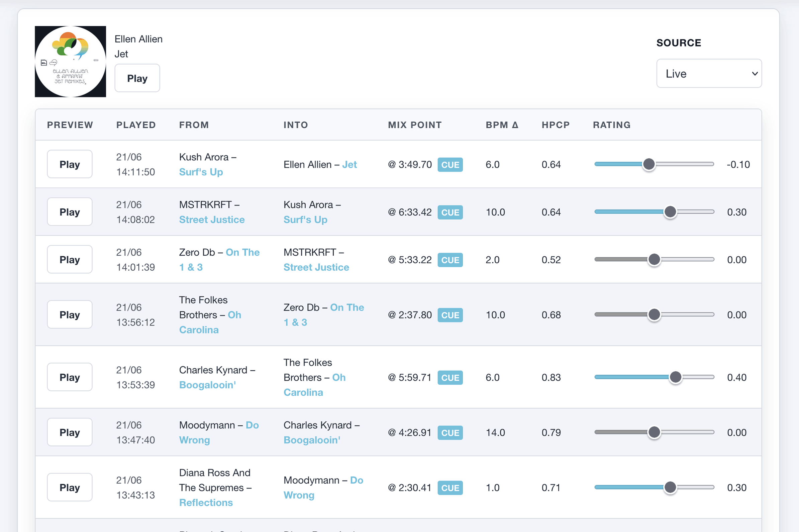Image resolution: width=799 pixels, height=532 pixels.
Task: Adjust rating slider in 14:01:39 row
Action: (x=654, y=260)
